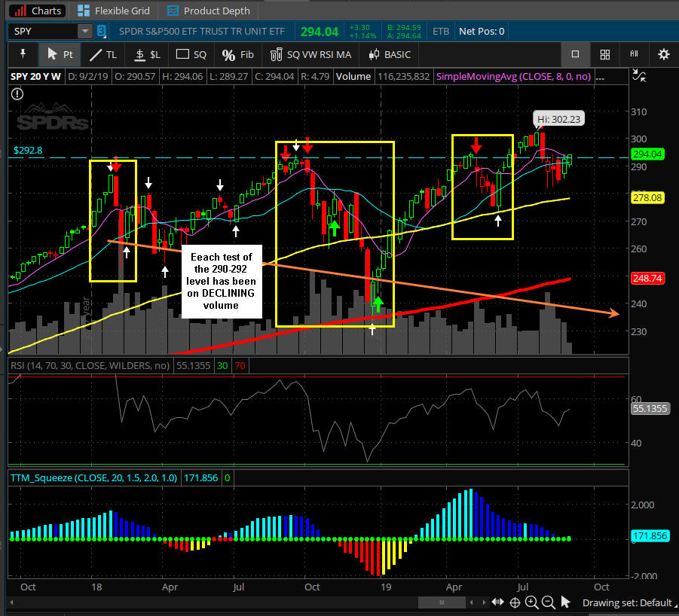Activate the Fib retracement tool
This screenshot has height=616, width=679.
pos(238,54)
